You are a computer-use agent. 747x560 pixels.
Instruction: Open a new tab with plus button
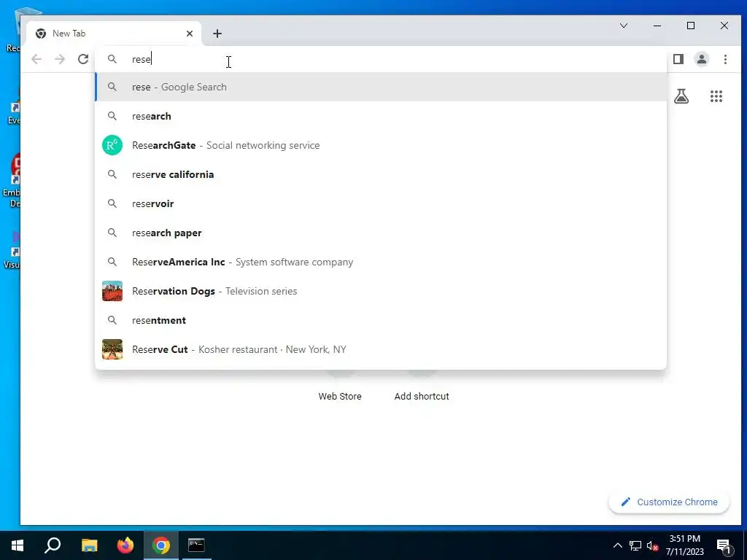tap(217, 34)
